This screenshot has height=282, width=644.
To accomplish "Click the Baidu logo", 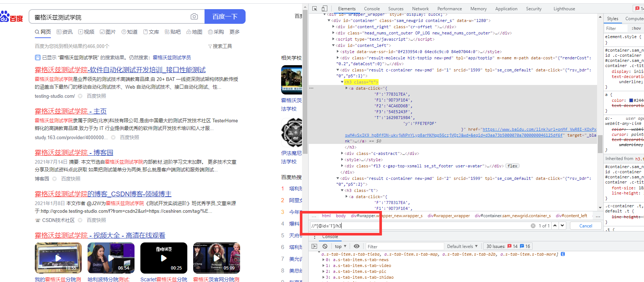I will [12, 17].
